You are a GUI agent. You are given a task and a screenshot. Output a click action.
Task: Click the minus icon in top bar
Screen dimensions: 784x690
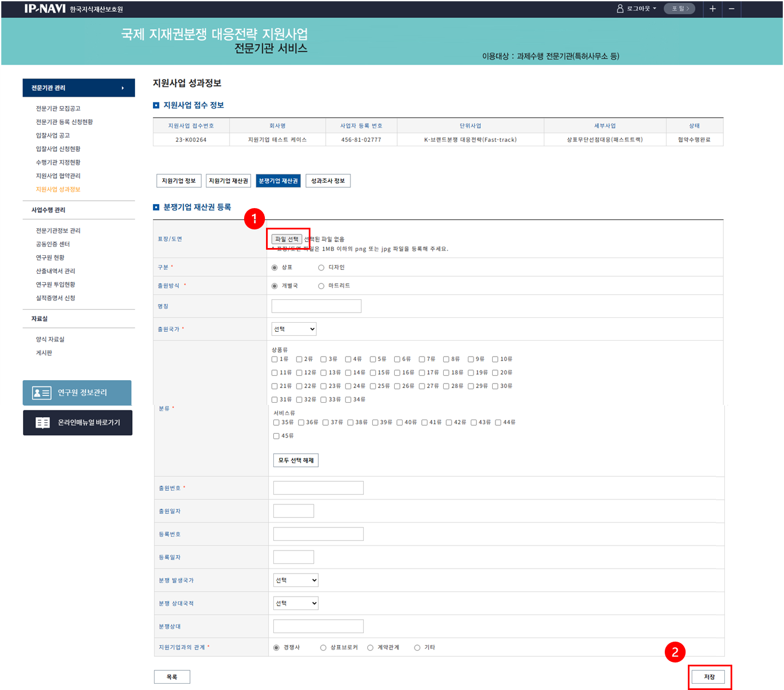click(x=731, y=8)
